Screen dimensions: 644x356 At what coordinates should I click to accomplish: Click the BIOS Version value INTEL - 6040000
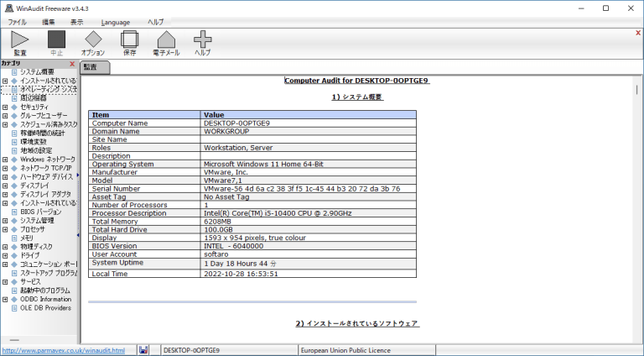(x=234, y=246)
